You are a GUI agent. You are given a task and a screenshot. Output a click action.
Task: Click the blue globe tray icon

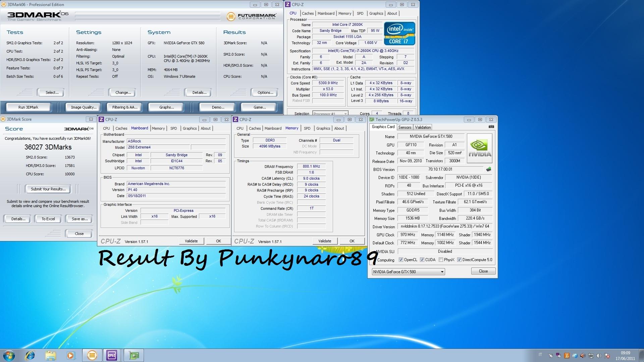pyautogui.click(x=575, y=356)
